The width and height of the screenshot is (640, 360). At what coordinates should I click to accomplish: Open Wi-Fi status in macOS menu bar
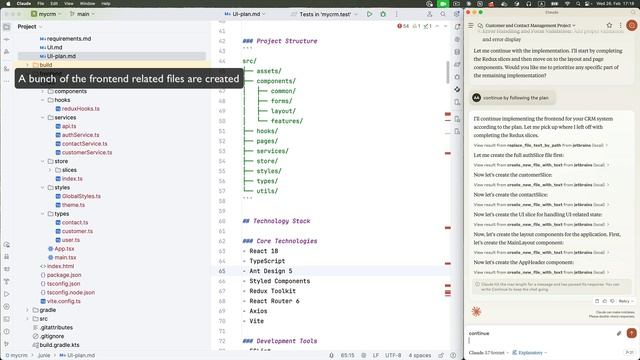click(567, 4)
